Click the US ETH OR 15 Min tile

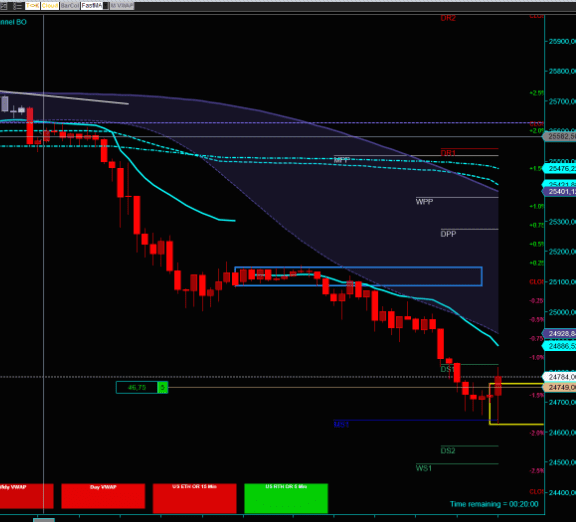(x=194, y=498)
